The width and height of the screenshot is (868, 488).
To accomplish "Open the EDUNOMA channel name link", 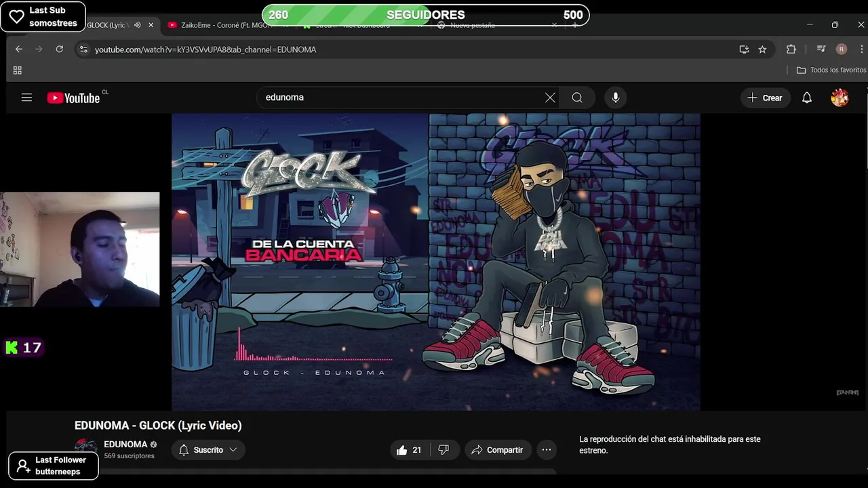I will point(125,445).
